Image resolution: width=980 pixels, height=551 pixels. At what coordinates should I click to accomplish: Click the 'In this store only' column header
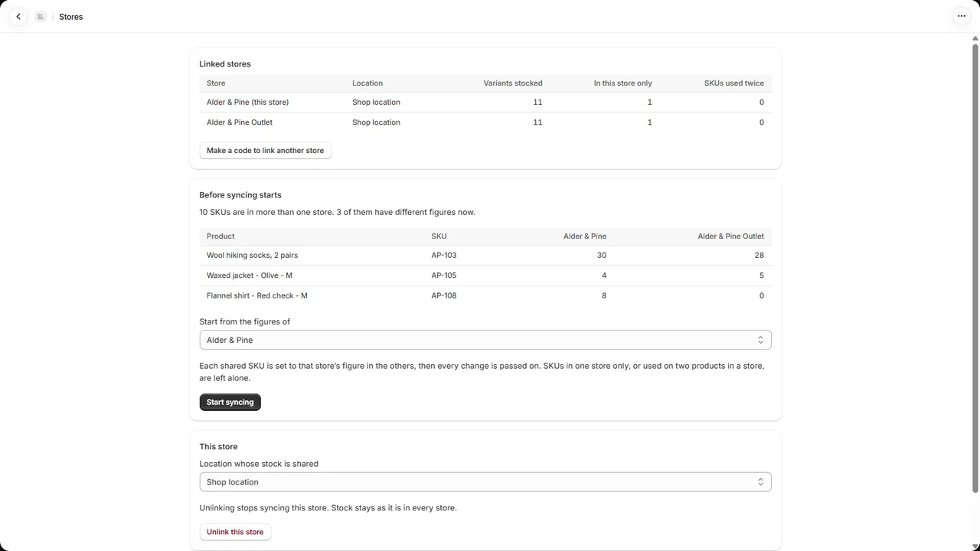tap(623, 83)
